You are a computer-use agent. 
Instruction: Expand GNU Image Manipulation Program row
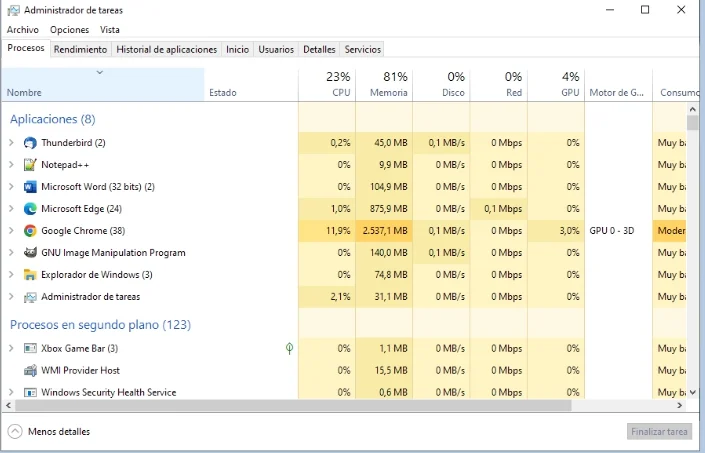[11, 253]
